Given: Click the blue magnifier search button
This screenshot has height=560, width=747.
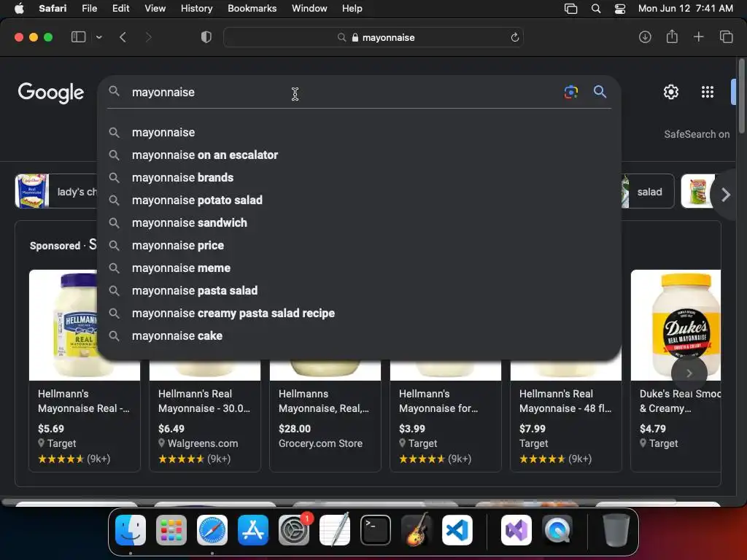Looking at the screenshot, I should pos(600,91).
